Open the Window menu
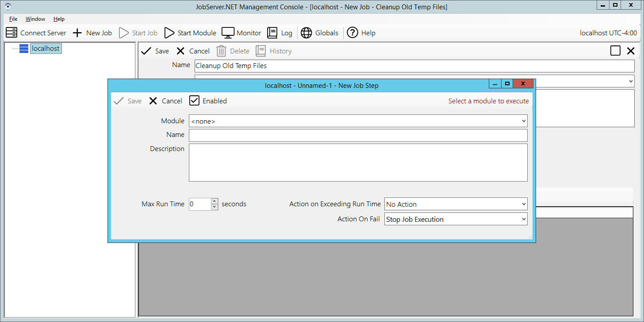Screen dimensions: 644x322 coord(35,19)
